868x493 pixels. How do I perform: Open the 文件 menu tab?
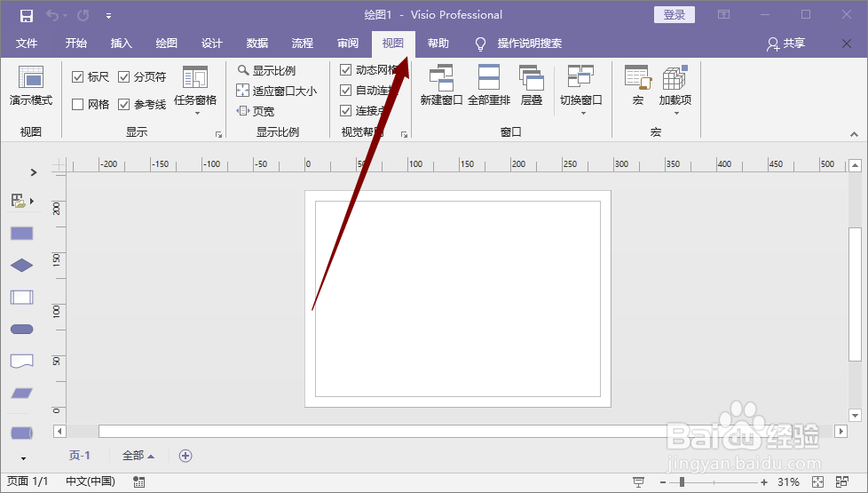[x=27, y=44]
